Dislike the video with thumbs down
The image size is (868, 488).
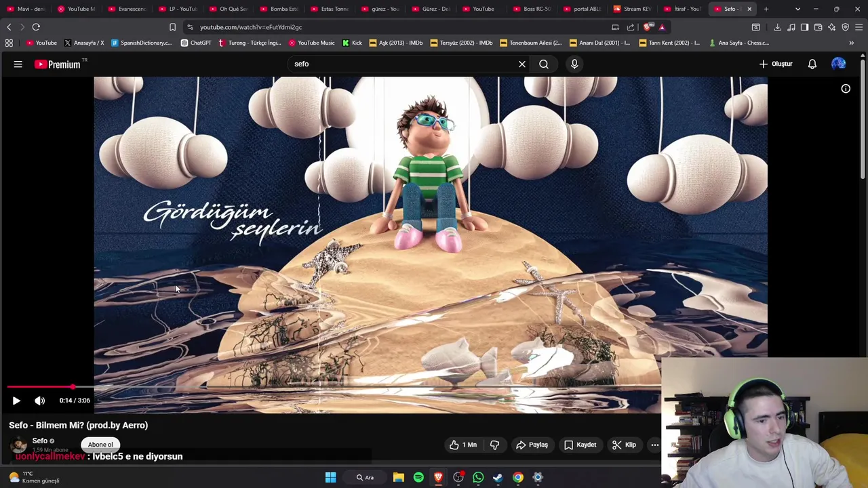point(494,445)
